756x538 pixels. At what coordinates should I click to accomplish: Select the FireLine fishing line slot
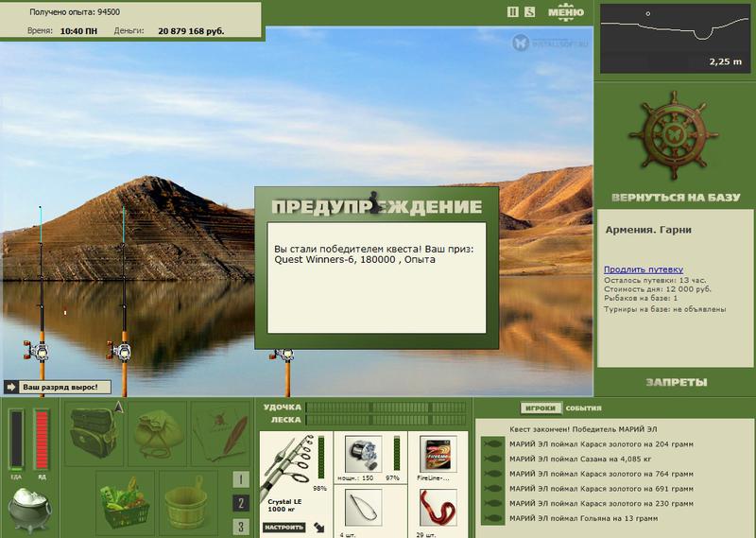click(x=438, y=455)
